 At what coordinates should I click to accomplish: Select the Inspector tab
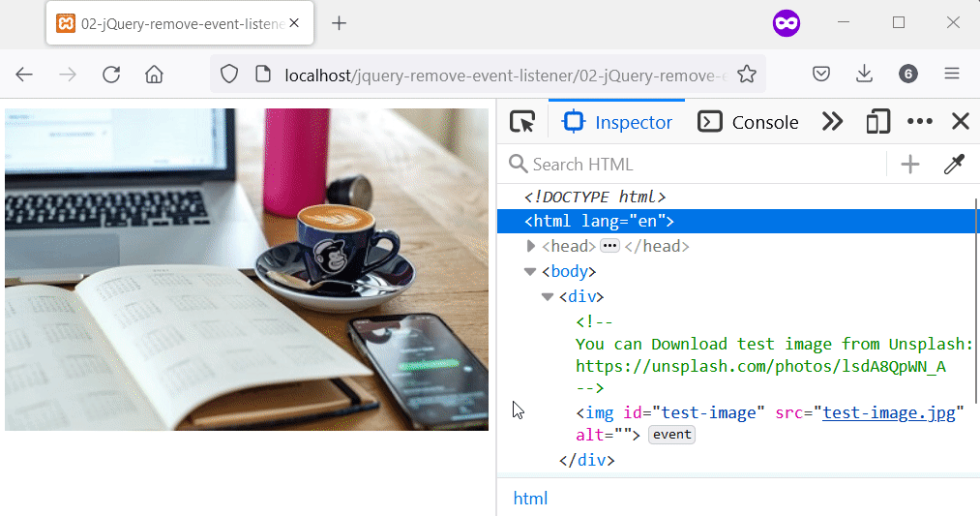pyautogui.click(x=618, y=122)
